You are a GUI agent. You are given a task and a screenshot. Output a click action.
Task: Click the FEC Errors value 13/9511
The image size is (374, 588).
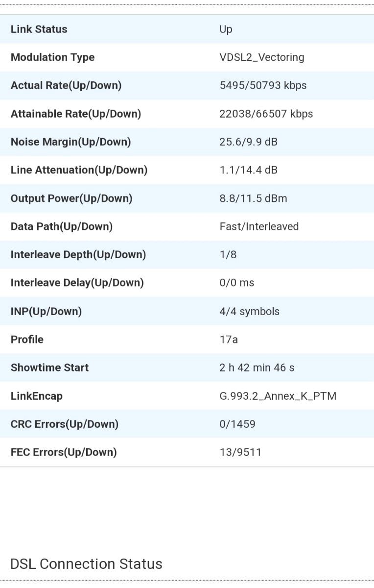pos(240,452)
